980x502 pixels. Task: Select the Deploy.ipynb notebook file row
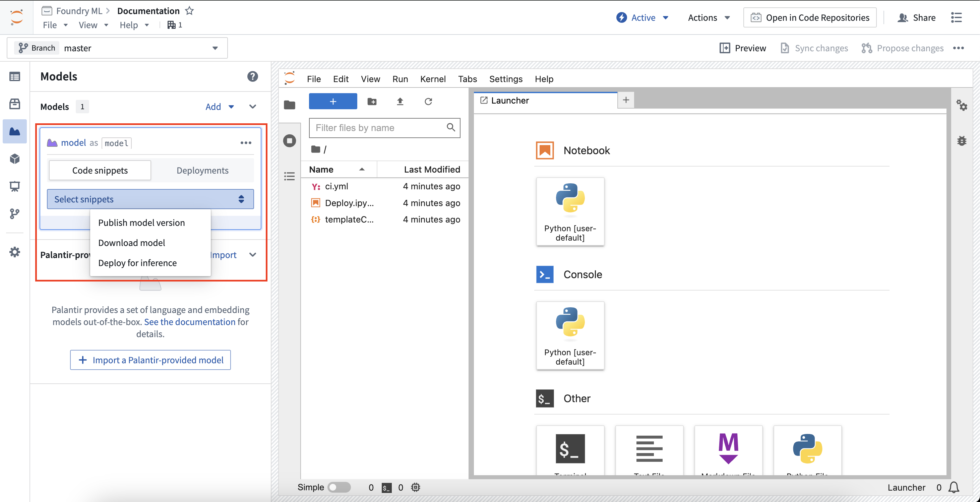click(x=384, y=203)
